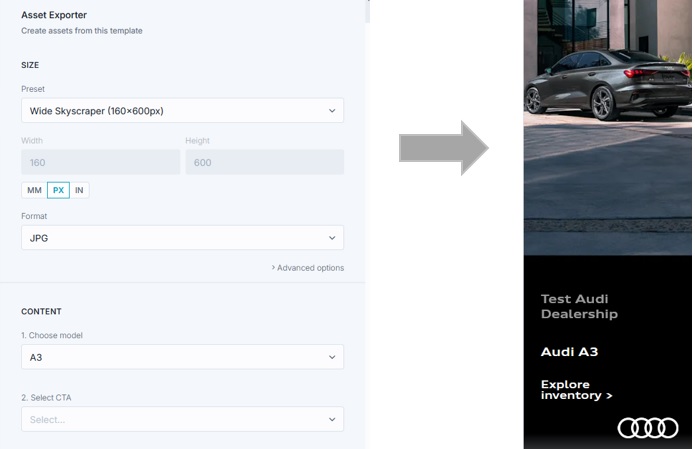Click the Audi rings logo
Image resolution: width=695 pixels, height=449 pixels.
click(647, 428)
